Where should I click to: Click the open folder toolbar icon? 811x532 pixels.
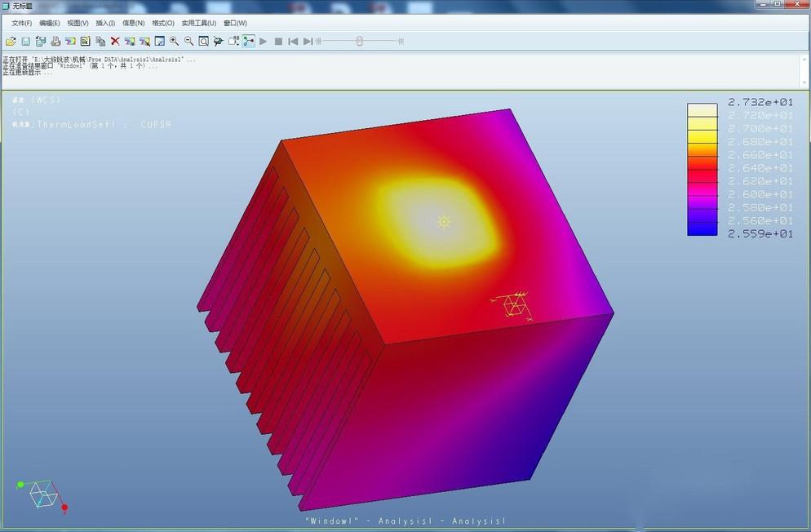[x=11, y=42]
